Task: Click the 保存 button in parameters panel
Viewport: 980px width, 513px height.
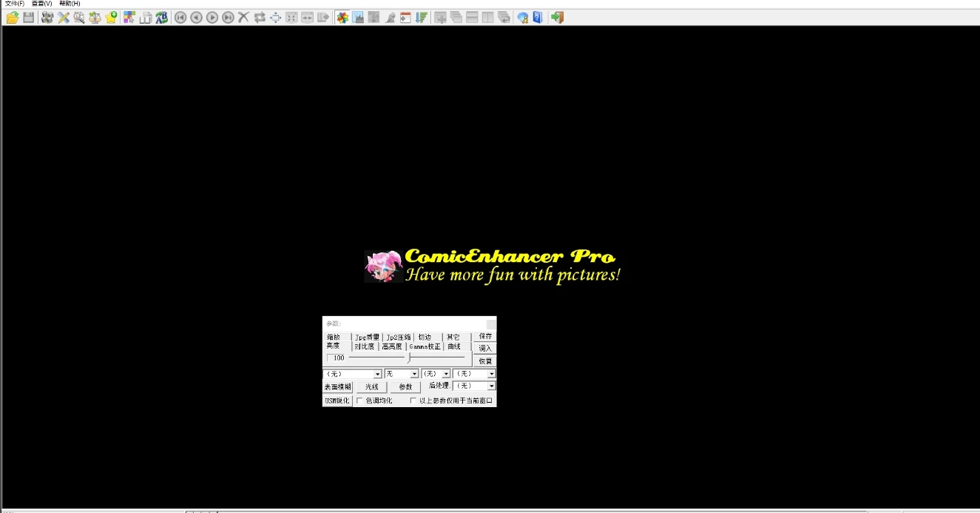Action: tap(485, 336)
